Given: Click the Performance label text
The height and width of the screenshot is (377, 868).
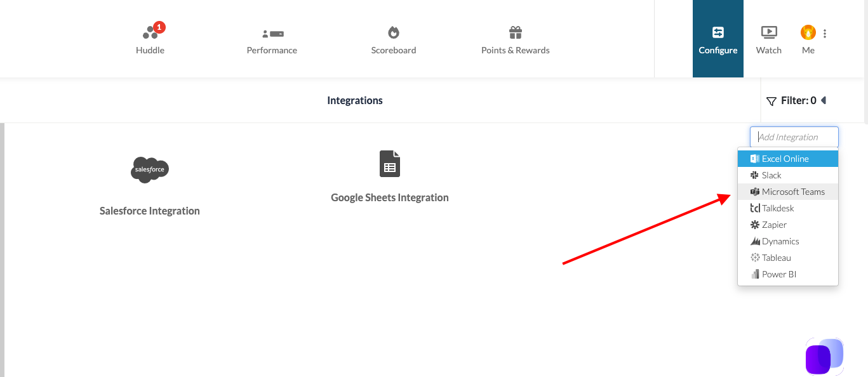Looking at the screenshot, I should [272, 50].
